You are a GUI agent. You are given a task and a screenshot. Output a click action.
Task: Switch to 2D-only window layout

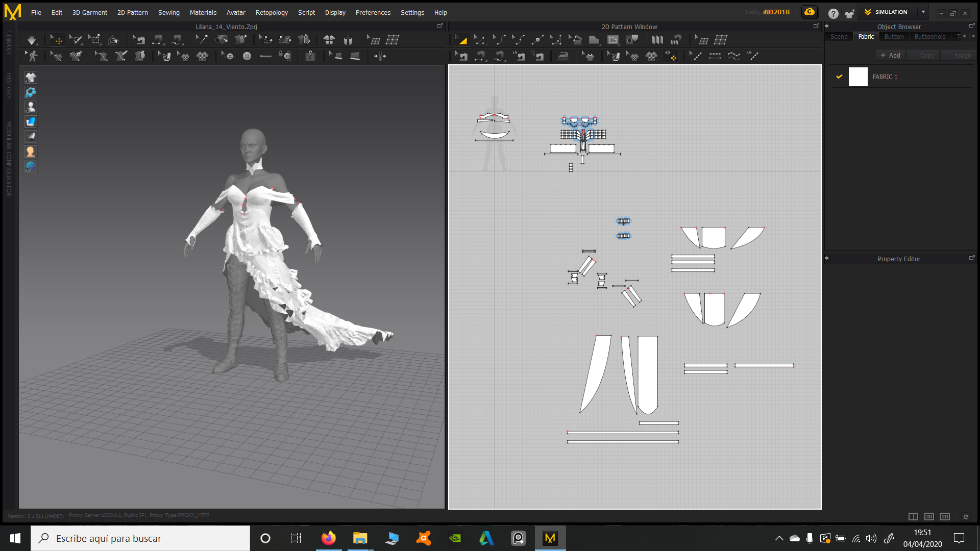pos(945,517)
